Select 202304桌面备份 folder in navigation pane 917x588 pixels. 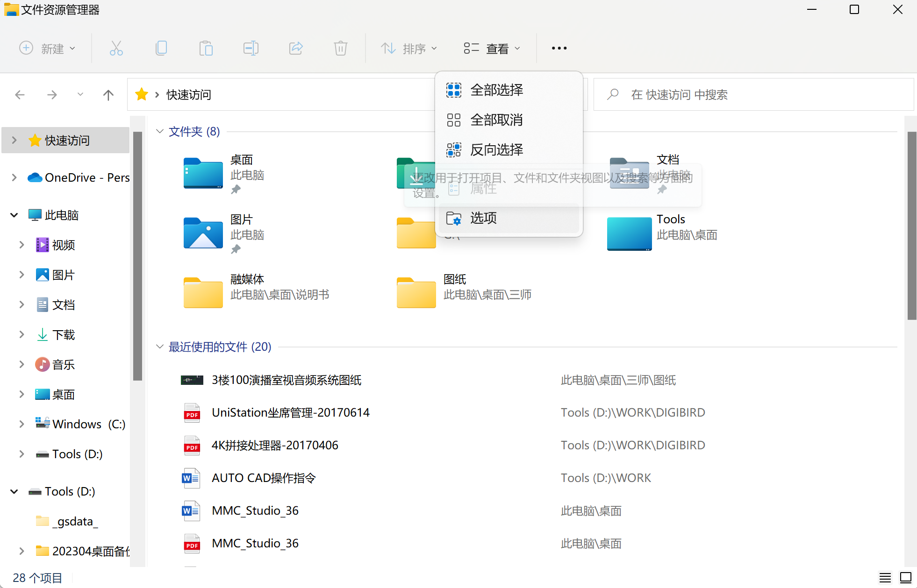(91, 551)
